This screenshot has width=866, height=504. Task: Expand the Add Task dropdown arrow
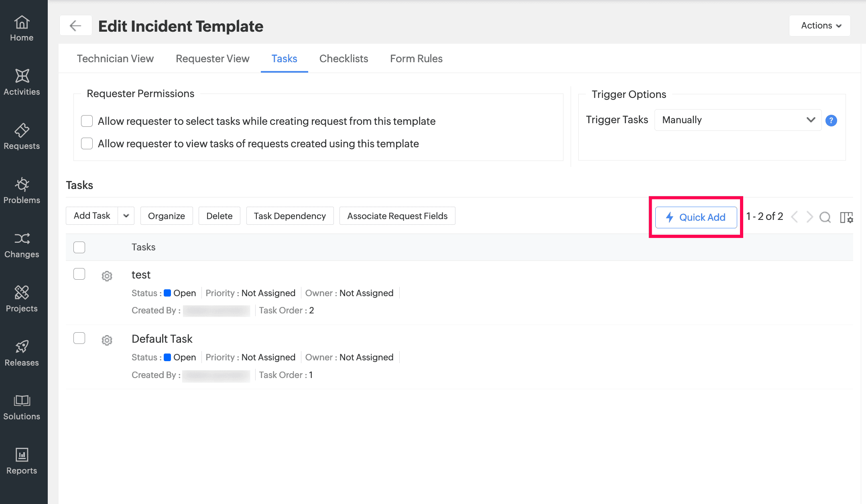click(126, 216)
